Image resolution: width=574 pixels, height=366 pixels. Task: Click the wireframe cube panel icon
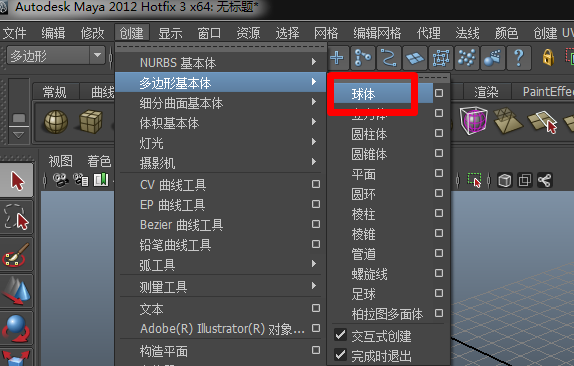coord(505,180)
